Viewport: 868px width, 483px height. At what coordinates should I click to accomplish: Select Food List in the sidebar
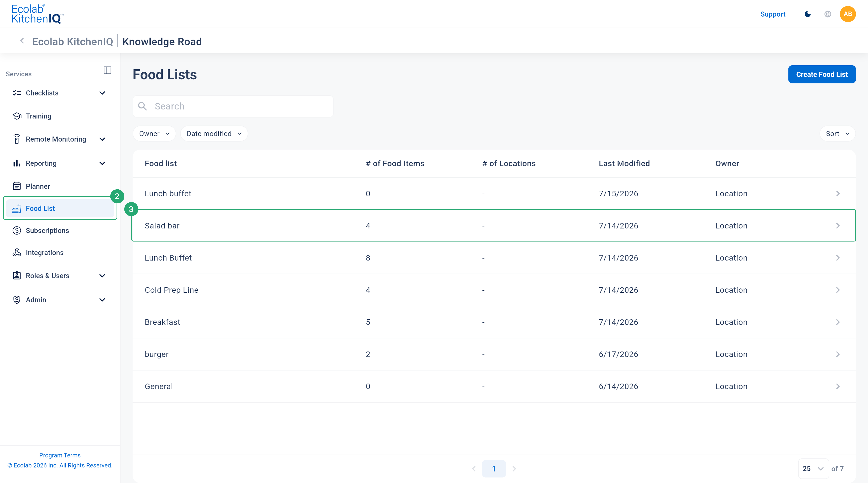[x=60, y=208]
